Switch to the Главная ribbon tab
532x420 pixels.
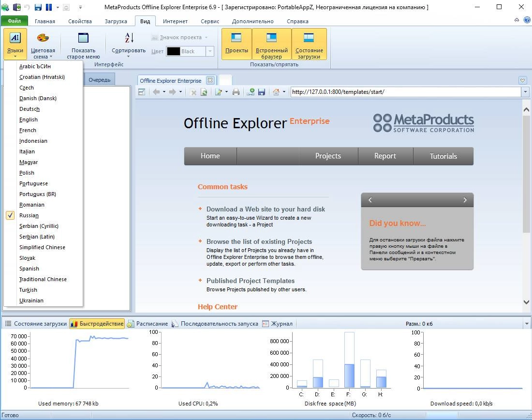[45, 21]
